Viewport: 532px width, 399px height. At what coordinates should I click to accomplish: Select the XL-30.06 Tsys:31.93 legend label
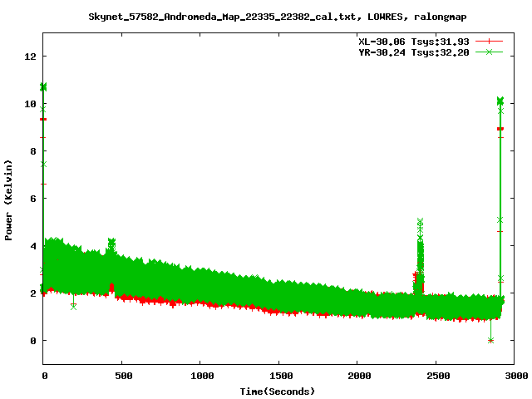(414, 42)
